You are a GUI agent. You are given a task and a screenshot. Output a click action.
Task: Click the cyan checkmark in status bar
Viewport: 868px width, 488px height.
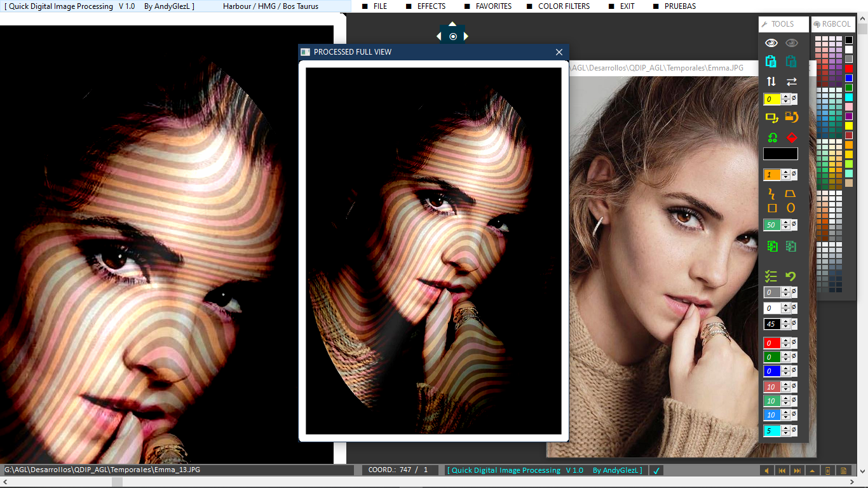[x=657, y=470]
